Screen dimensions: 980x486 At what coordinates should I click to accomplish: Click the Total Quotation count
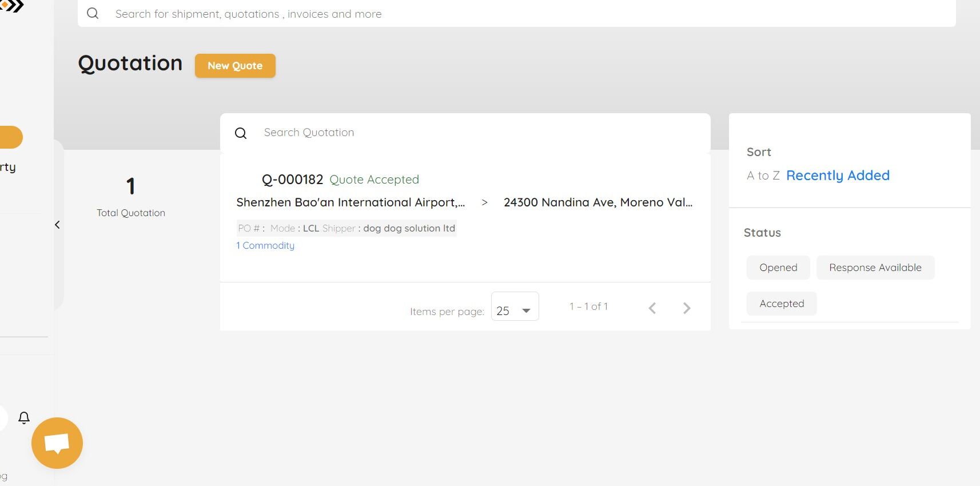click(x=131, y=186)
